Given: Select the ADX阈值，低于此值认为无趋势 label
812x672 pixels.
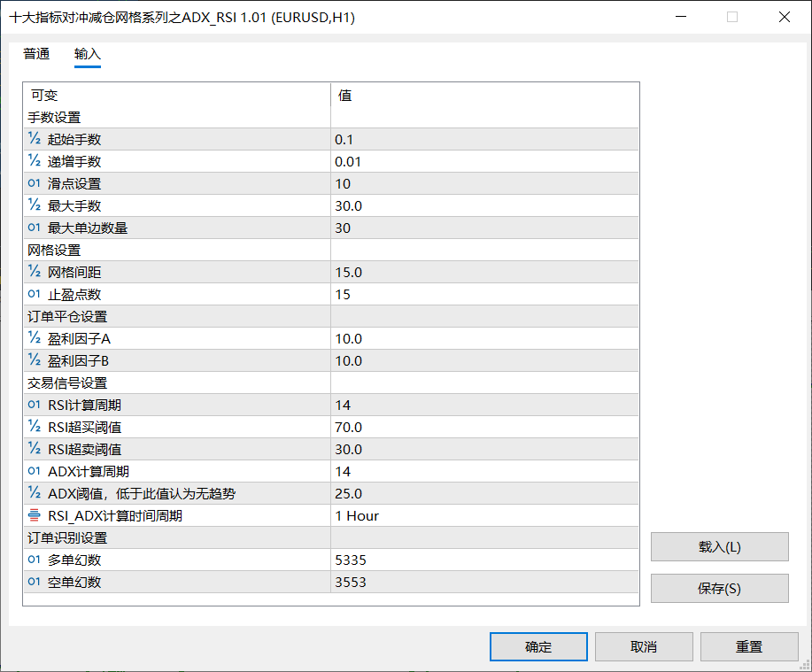Looking at the screenshot, I should [x=142, y=493].
